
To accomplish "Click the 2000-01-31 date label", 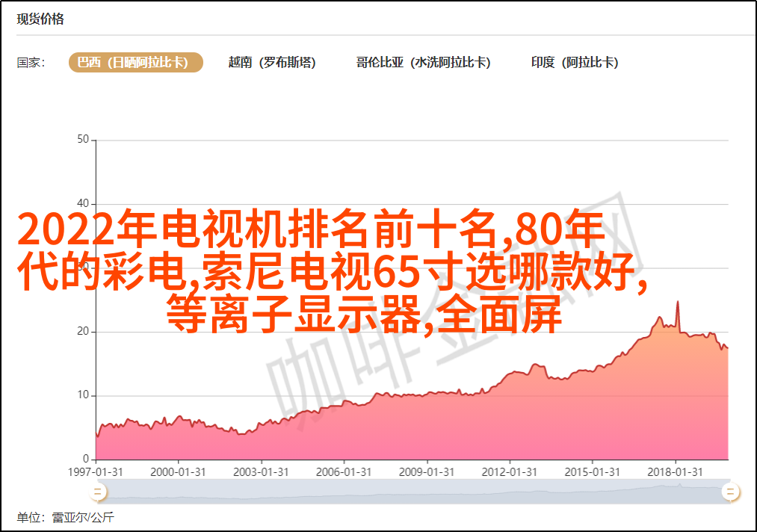I will (178, 472).
